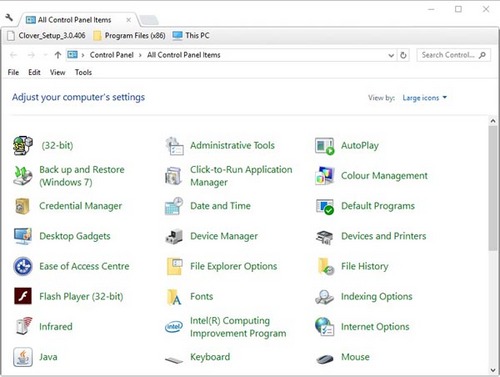Open the File History link
Screen dimensions: 500x377
[365, 266]
